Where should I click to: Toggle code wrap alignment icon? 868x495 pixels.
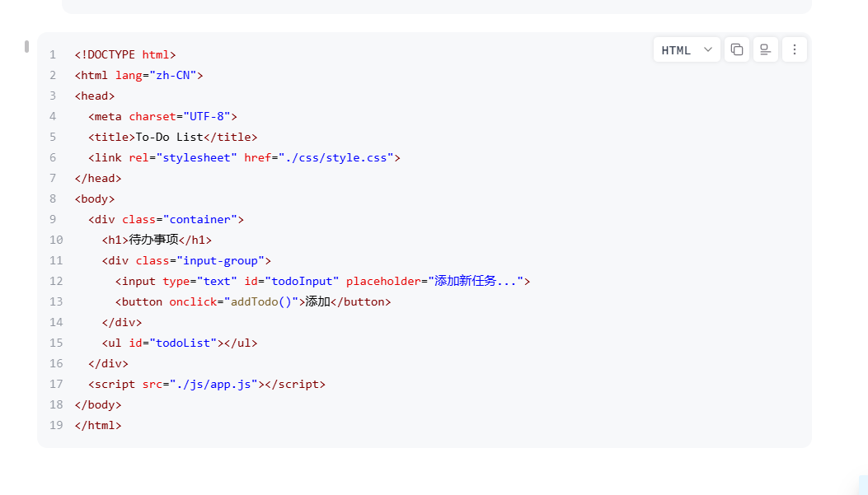766,49
